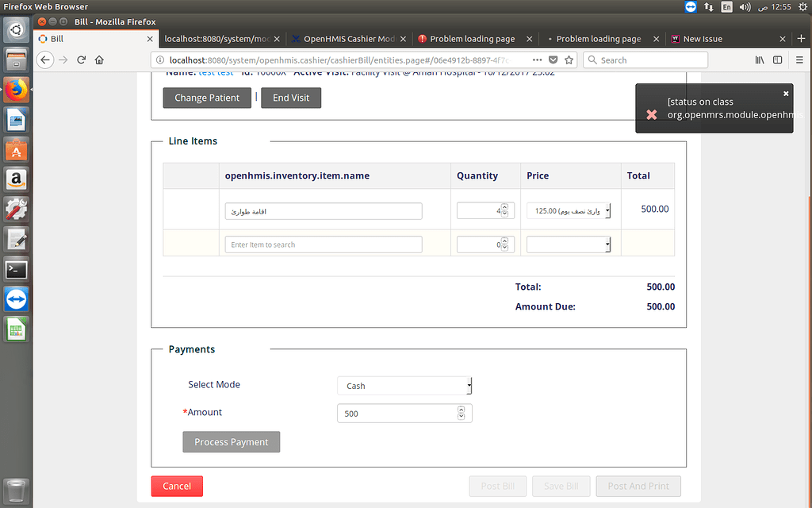Open Firefox's Library panel
The image size is (812, 508).
(x=759, y=60)
